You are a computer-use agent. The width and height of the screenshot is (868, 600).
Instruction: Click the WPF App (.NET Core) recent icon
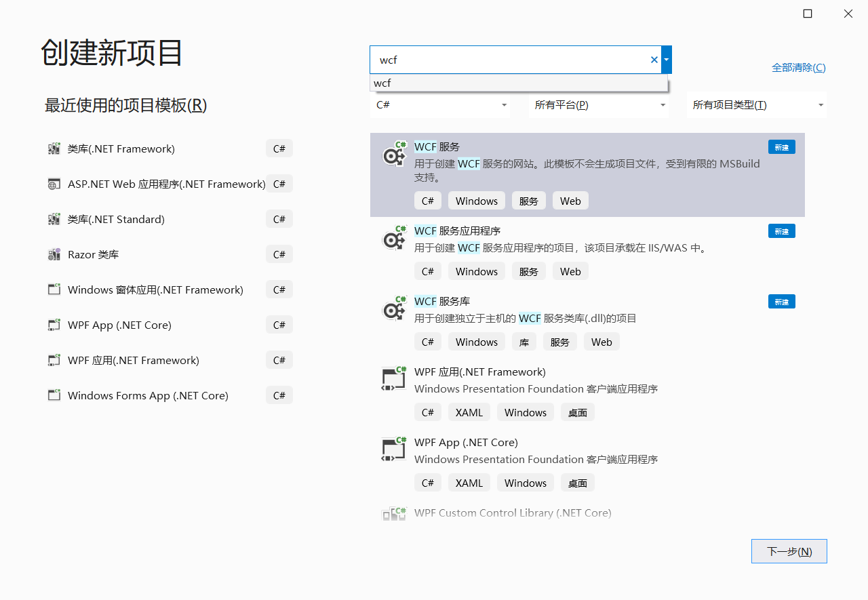tap(54, 325)
